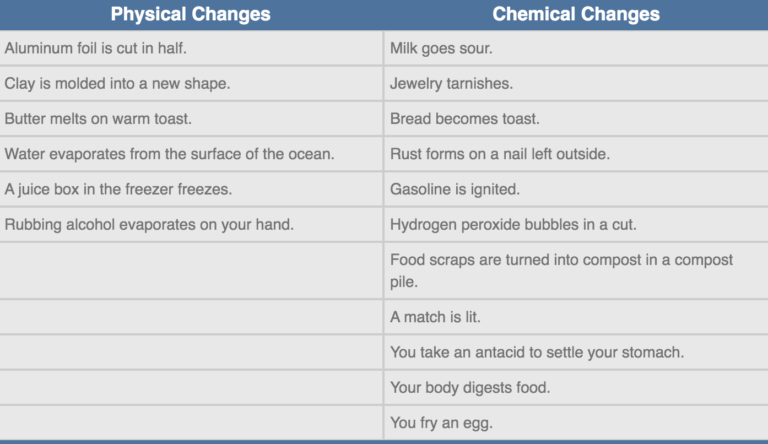Click the empty physical cell beside 'A match is lit'
768x444 pixels.
tap(191, 318)
